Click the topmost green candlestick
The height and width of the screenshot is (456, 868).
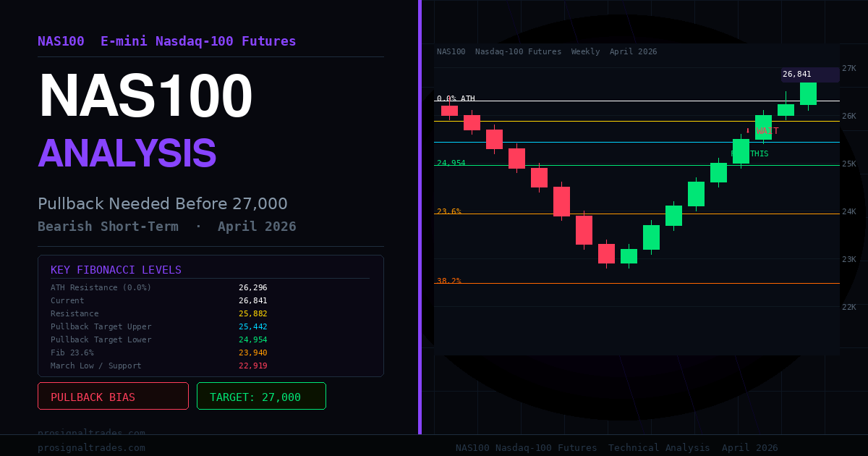(808, 93)
